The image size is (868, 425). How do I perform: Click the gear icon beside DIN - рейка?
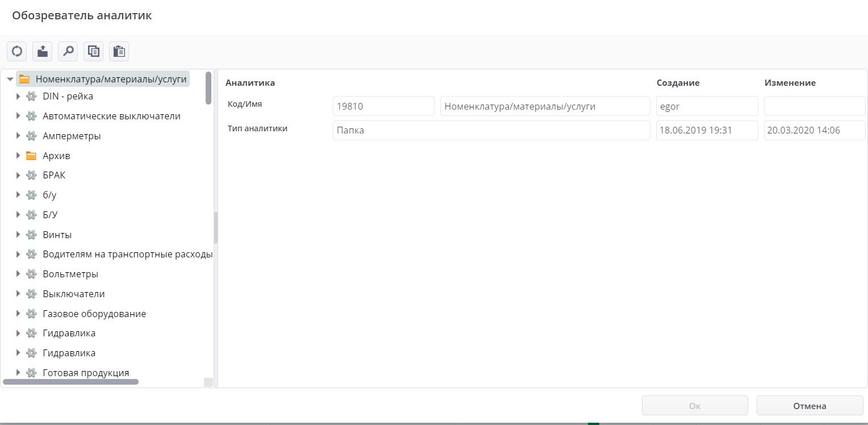(x=32, y=96)
